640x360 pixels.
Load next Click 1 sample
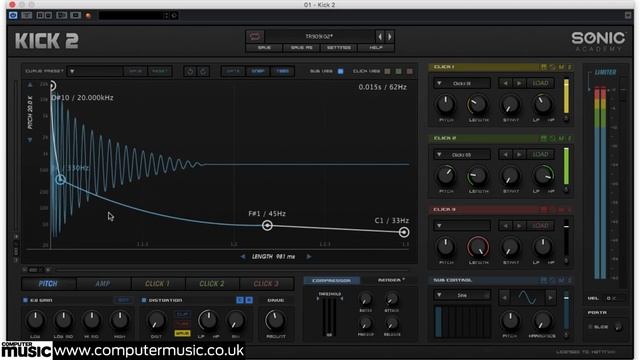[519, 83]
